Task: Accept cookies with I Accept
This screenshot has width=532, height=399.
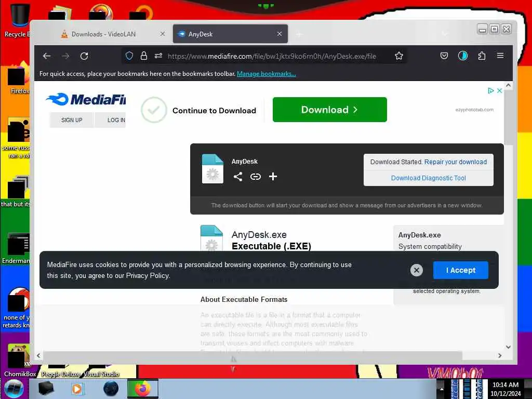Action: pos(460,270)
